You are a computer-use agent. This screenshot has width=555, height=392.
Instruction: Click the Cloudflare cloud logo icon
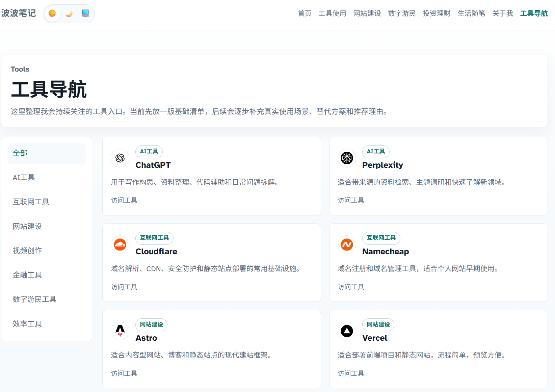[x=120, y=244]
